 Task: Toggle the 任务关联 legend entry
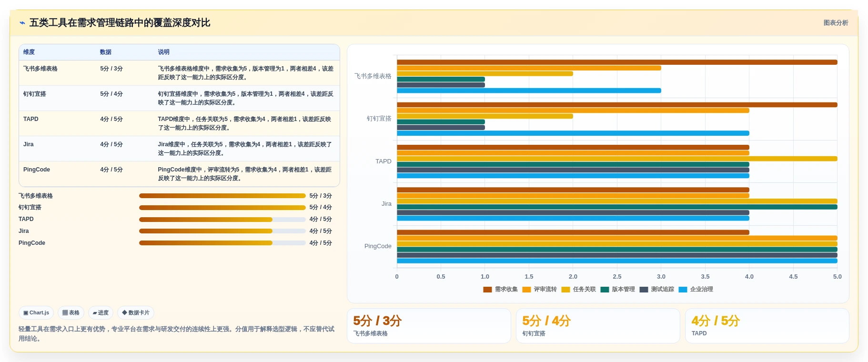tap(578, 289)
